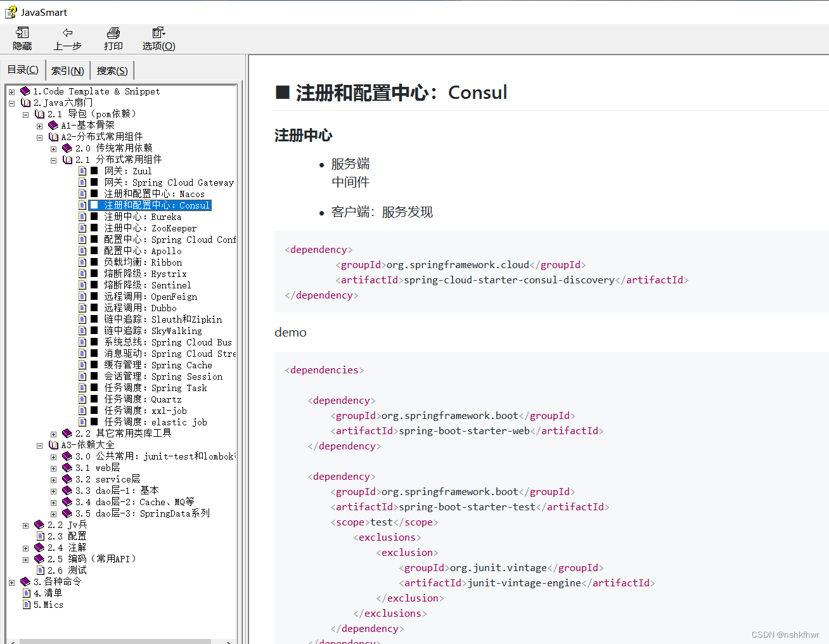Click spring-cloud-starter-consul-discovery artifactId text
Image resolution: width=829 pixels, height=644 pixels.
click(509, 280)
